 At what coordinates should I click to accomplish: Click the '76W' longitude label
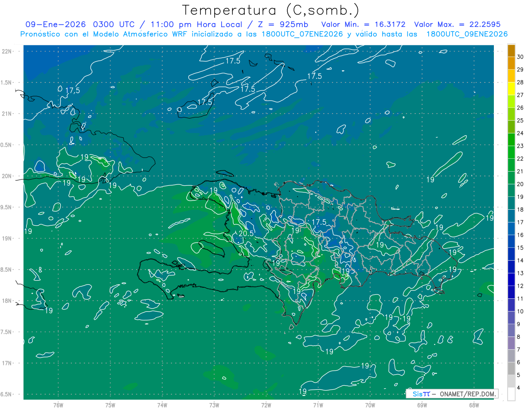[x=58, y=405]
